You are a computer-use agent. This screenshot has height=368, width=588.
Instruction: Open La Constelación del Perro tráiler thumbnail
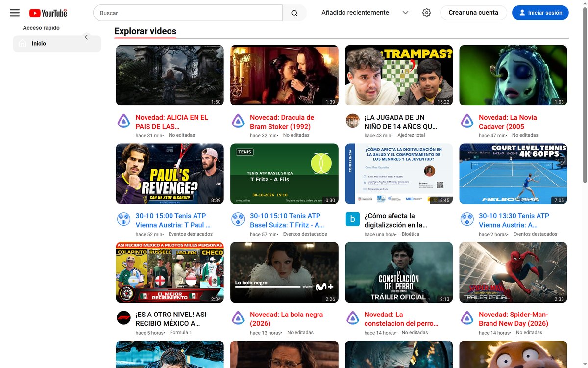click(399, 272)
